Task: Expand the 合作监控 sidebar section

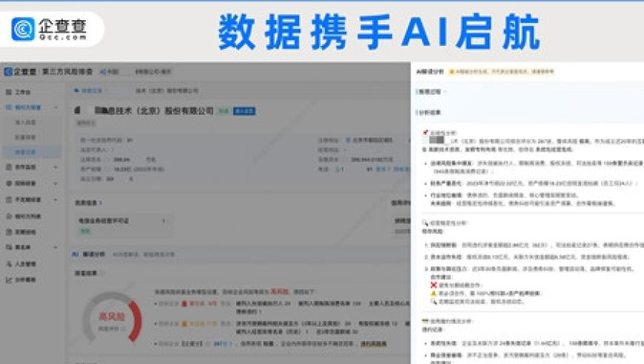Action: coord(56,167)
